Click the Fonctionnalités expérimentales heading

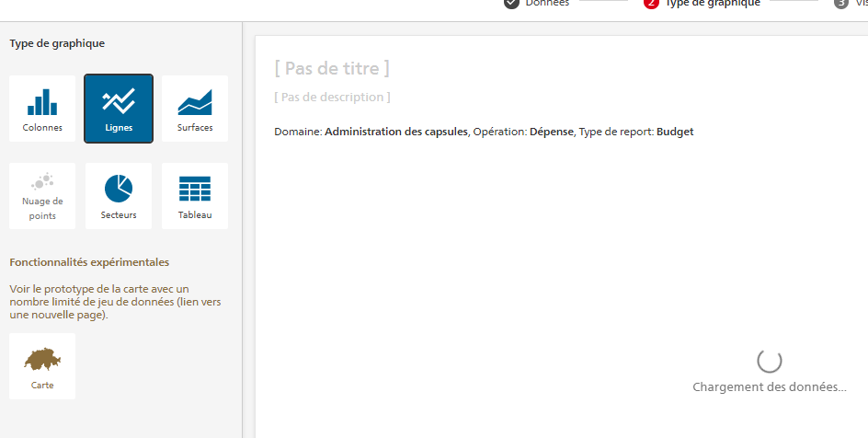pos(89,262)
